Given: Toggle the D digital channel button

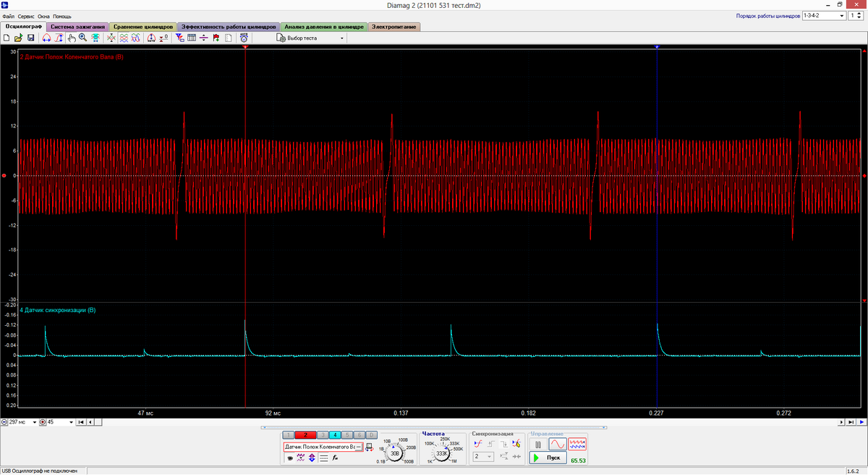Looking at the screenshot, I should (371, 434).
